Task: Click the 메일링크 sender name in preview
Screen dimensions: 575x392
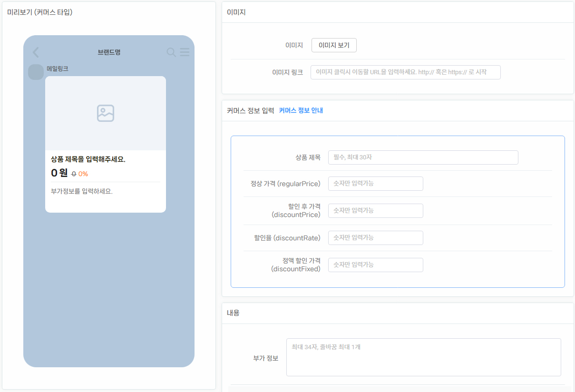Action: click(58, 69)
